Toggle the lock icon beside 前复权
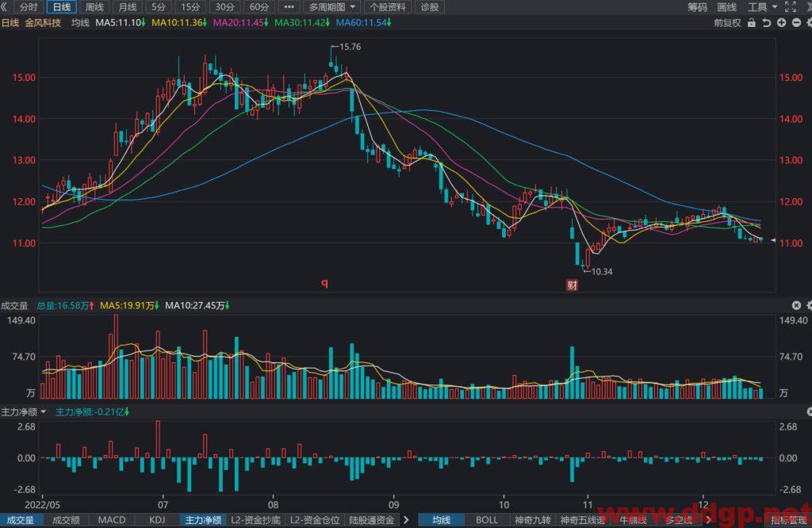The image size is (812, 528). click(x=752, y=23)
